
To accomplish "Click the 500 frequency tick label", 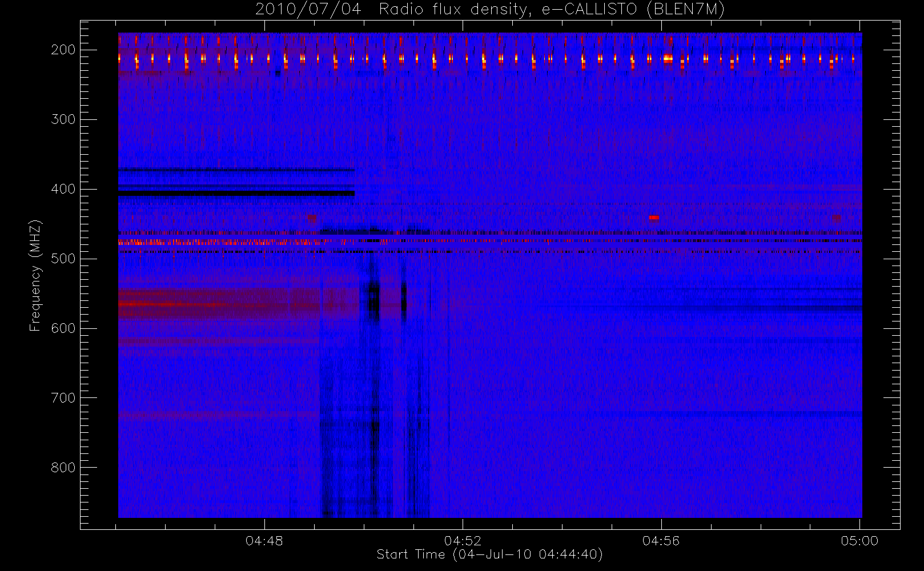I will tap(63, 259).
